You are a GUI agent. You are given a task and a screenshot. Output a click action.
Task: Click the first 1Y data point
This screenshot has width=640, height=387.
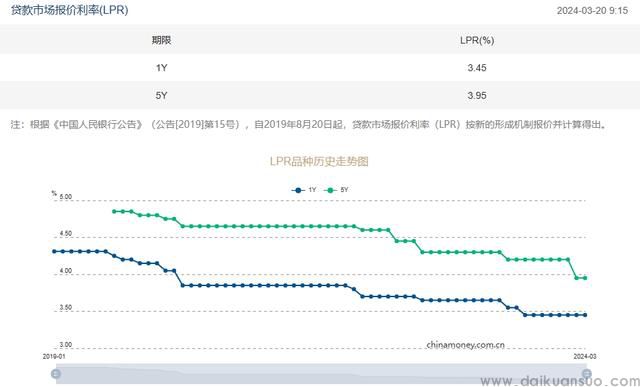[x=54, y=251]
